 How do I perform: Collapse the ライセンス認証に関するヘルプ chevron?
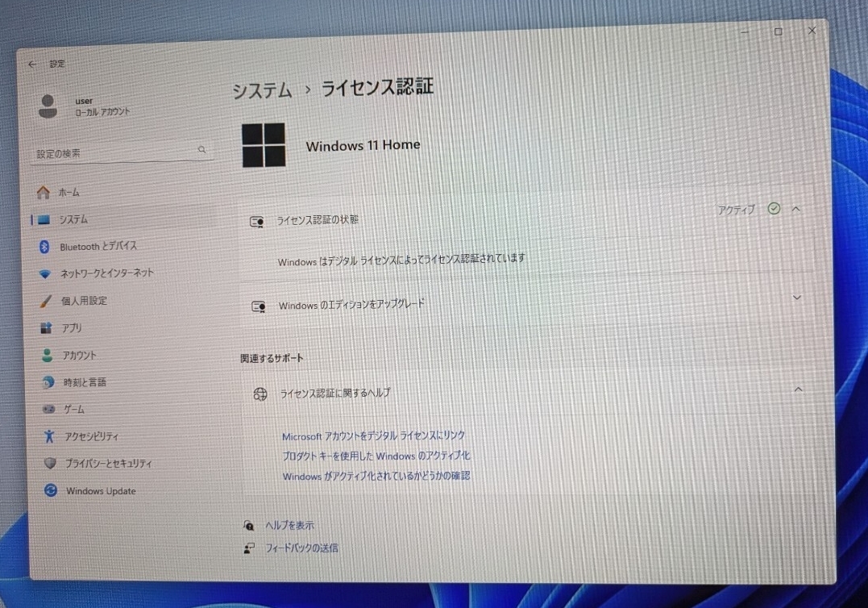798,389
